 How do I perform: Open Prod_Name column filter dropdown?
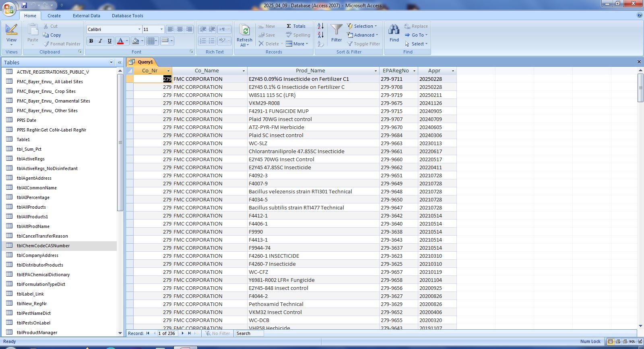point(376,71)
